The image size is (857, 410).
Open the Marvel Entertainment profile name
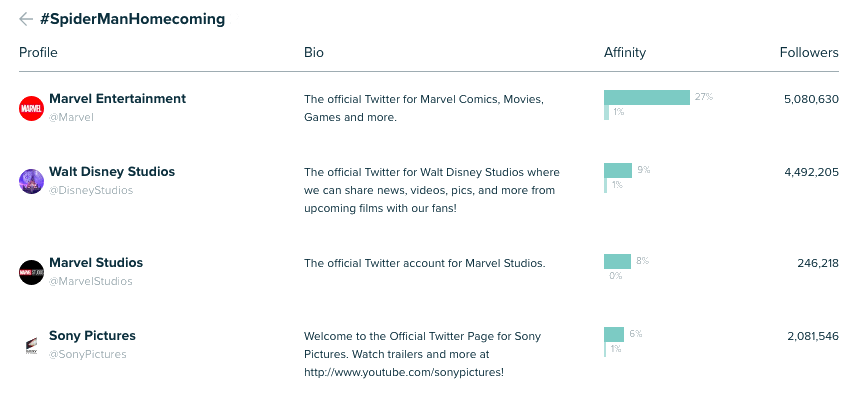coord(118,99)
